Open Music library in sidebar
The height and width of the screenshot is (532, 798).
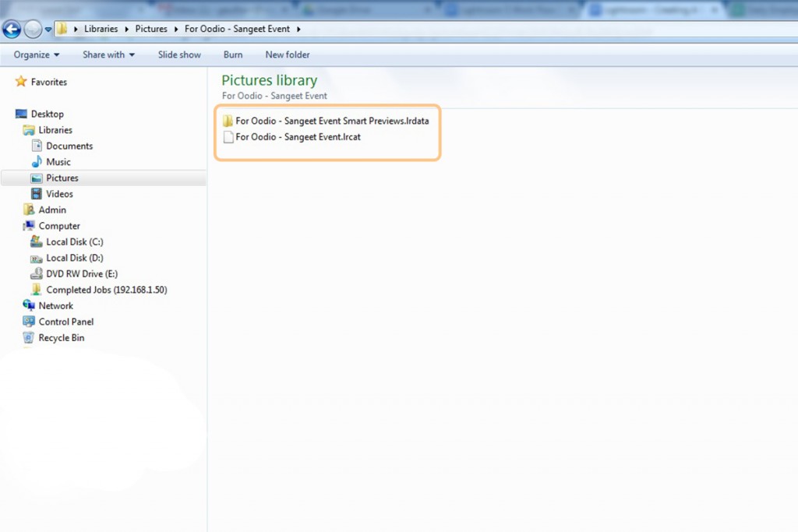(58, 162)
